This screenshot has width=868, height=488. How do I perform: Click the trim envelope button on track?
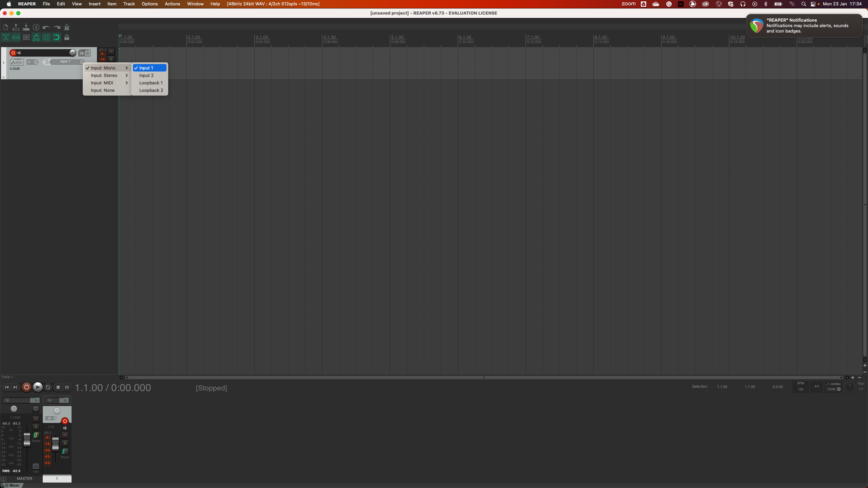click(17, 62)
